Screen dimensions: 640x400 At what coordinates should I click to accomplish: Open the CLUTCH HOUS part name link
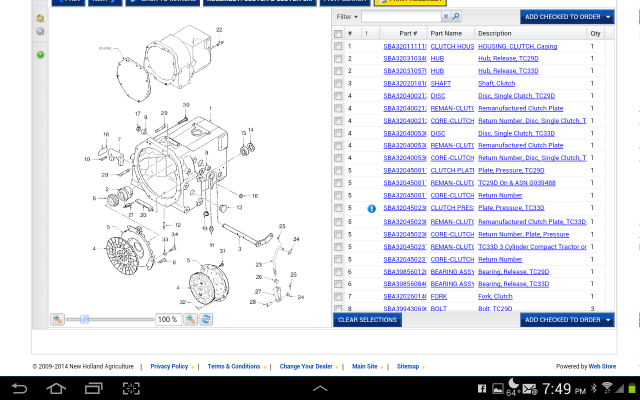(452, 47)
